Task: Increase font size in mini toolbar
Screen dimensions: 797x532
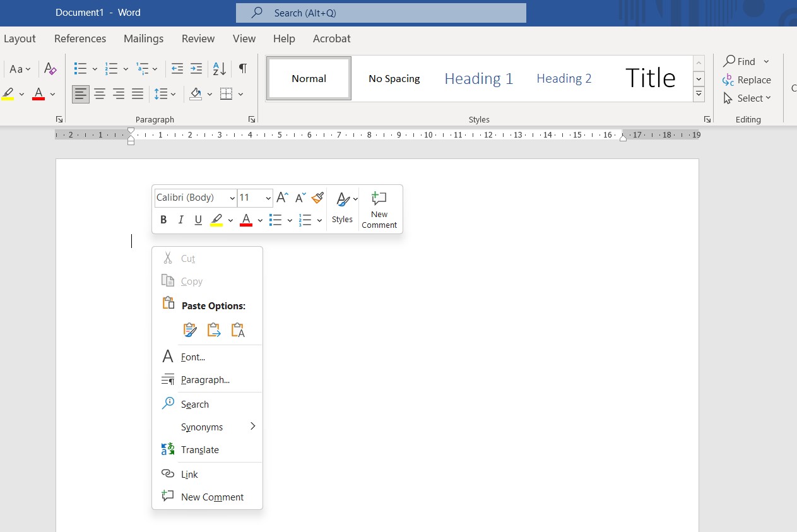Action: 282,198
